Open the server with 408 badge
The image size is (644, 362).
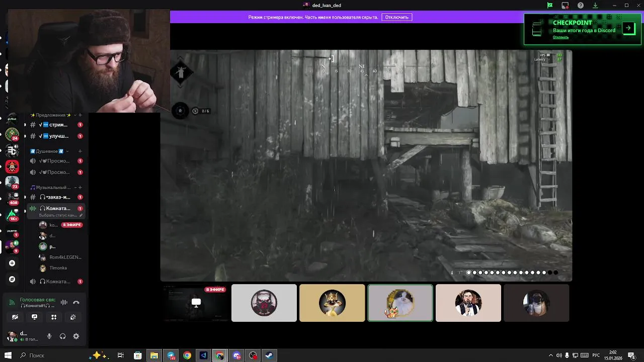(12, 198)
